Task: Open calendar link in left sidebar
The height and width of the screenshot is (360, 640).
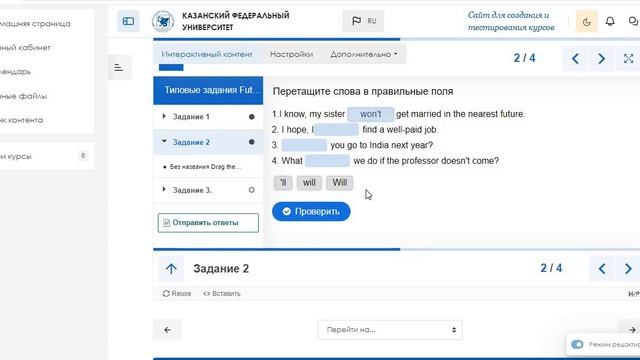Action: click(x=16, y=72)
